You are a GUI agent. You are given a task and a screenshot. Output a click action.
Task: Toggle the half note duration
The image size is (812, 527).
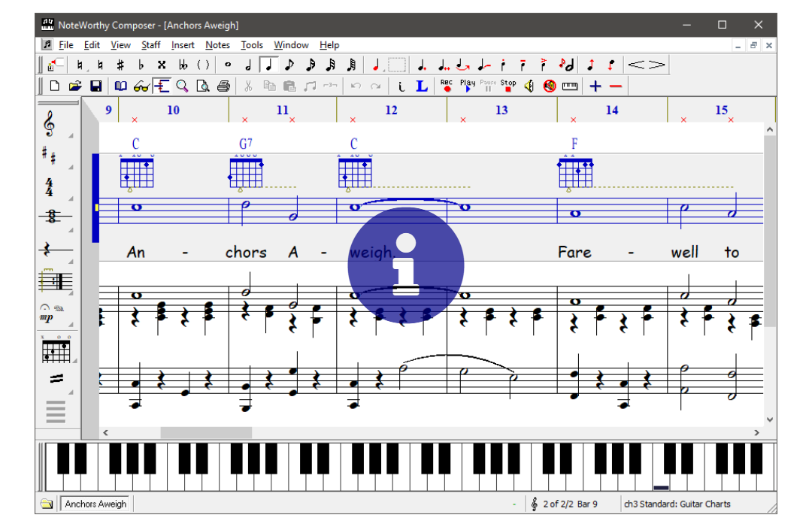coord(248,65)
